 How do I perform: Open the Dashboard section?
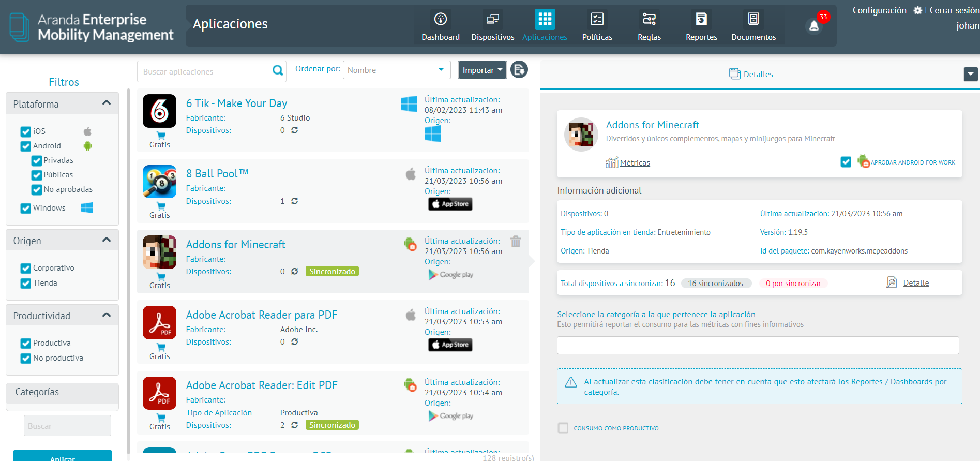coord(440,26)
